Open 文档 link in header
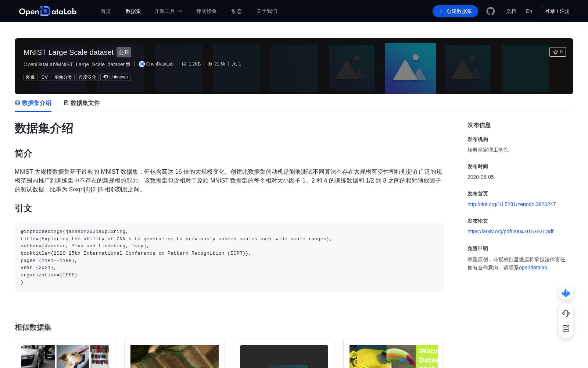Screen dimensions: 588x368 pyautogui.click(x=511, y=11)
